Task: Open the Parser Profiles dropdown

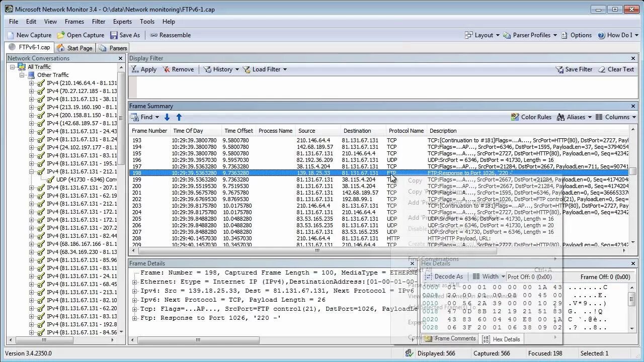Action: click(530, 35)
